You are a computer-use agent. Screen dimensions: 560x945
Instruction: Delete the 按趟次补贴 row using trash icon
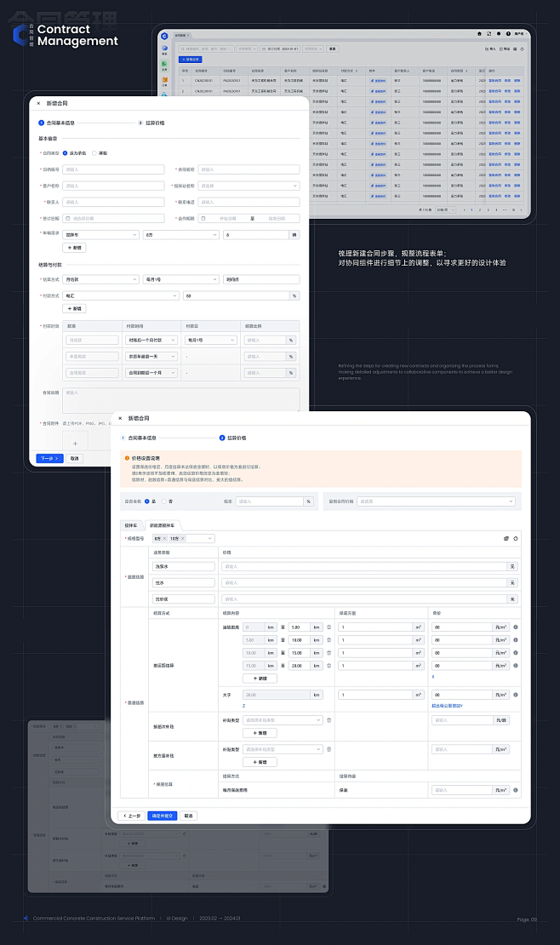pyautogui.click(x=329, y=720)
